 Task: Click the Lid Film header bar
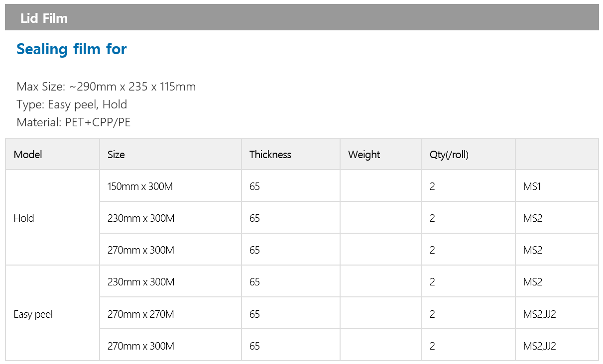tap(302, 17)
